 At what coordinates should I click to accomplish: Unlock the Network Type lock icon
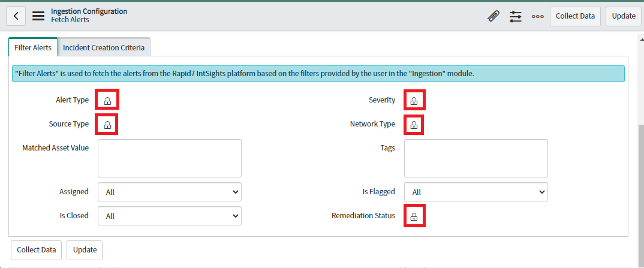[414, 125]
